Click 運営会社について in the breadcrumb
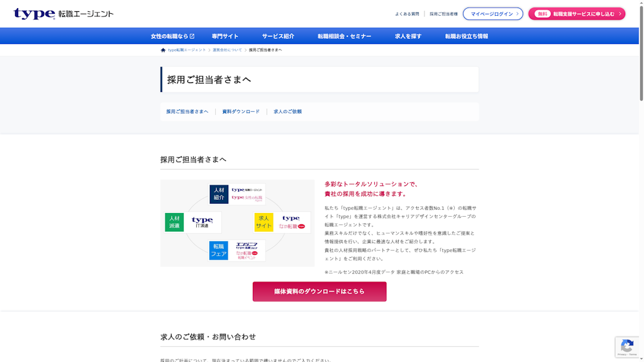The height and width of the screenshot is (362, 644). coord(227,50)
